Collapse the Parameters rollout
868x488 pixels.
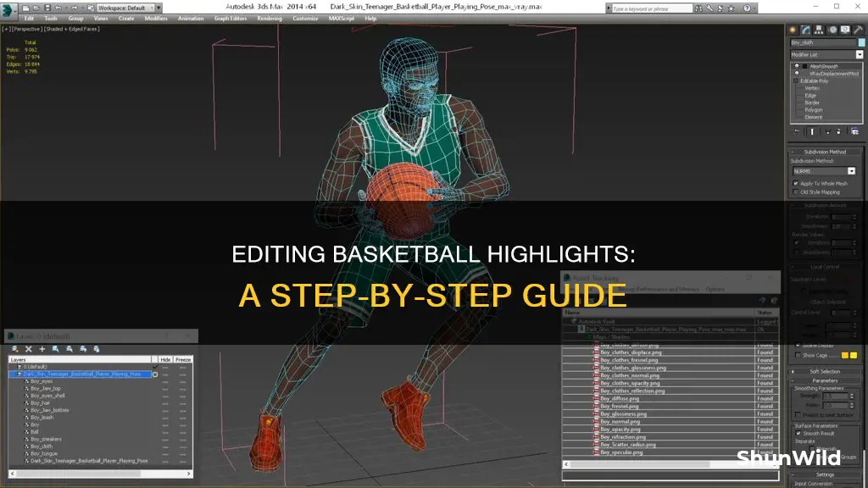825,380
